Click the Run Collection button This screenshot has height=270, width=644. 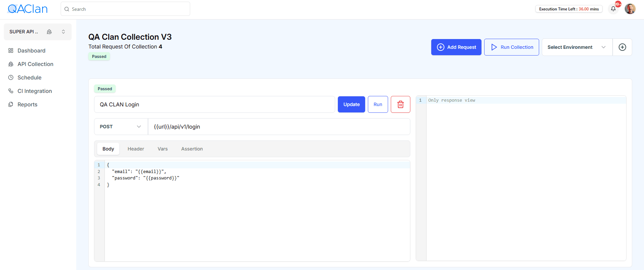pyautogui.click(x=511, y=47)
